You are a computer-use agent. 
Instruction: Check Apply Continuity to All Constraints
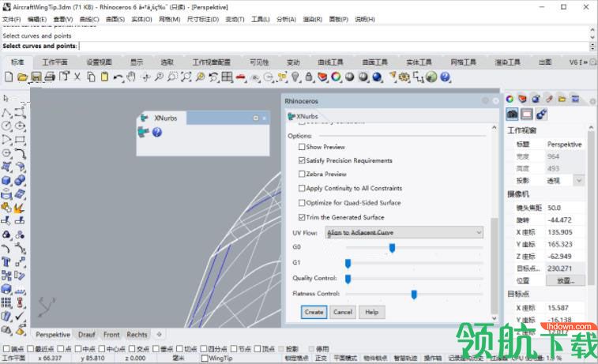pyautogui.click(x=302, y=188)
